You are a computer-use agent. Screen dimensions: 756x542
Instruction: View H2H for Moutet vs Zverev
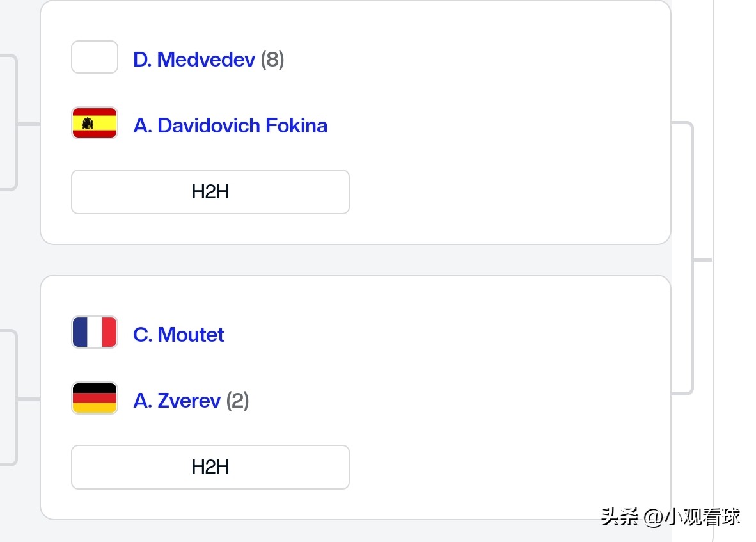coord(210,467)
